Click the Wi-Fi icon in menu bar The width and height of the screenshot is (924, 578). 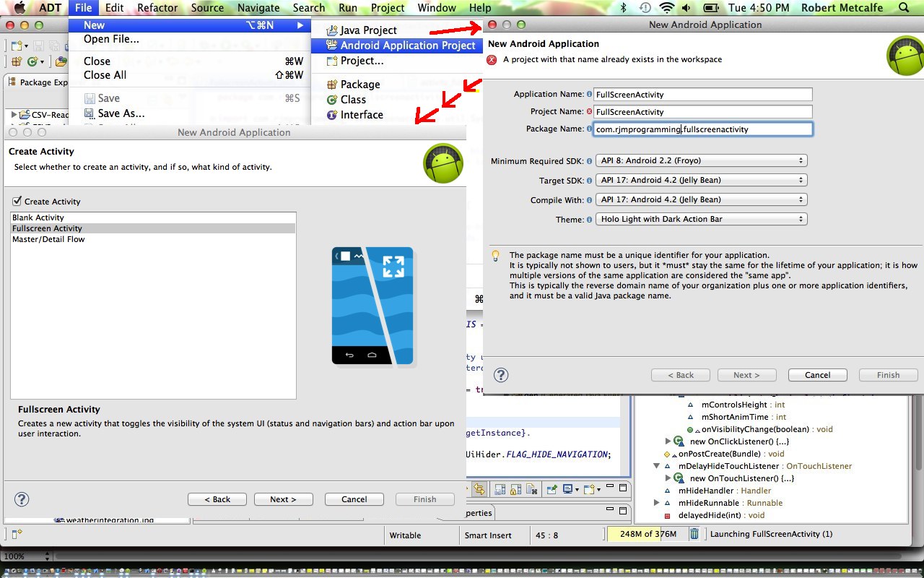point(666,8)
